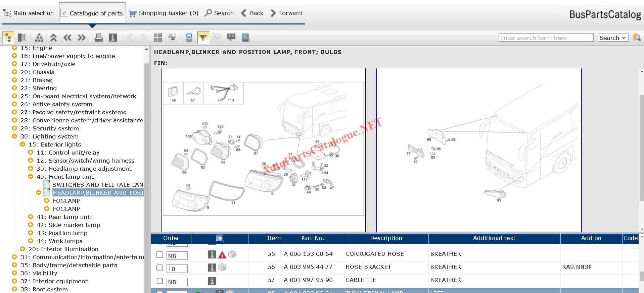Collapse the 30: Lighting system node
This screenshot has width=644, height=293.
coord(14,136)
